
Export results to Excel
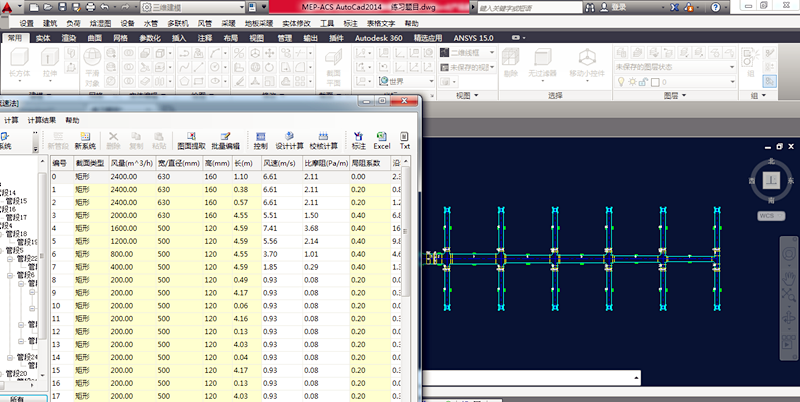[x=382, y=140]
